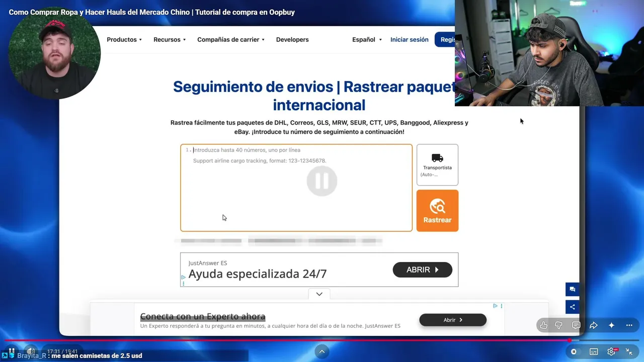Expand the Compañías de carrier menu
Image resolution: width=644 pixels, height=362 pixels.
point(231,40)
